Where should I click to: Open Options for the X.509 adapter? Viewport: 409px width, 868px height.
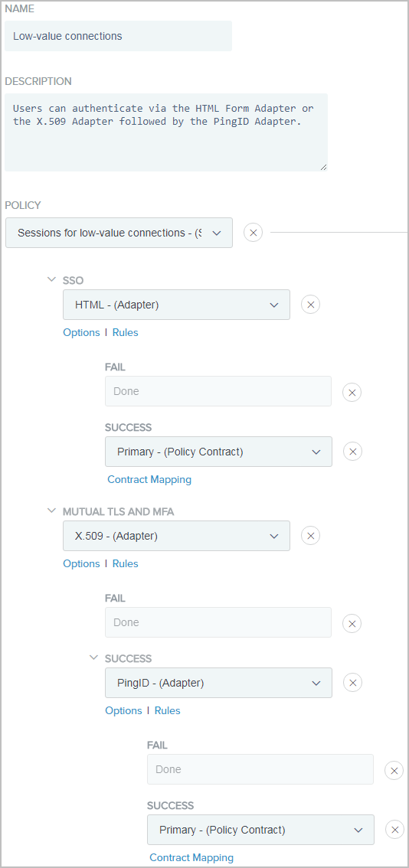(x=81, y=563)
